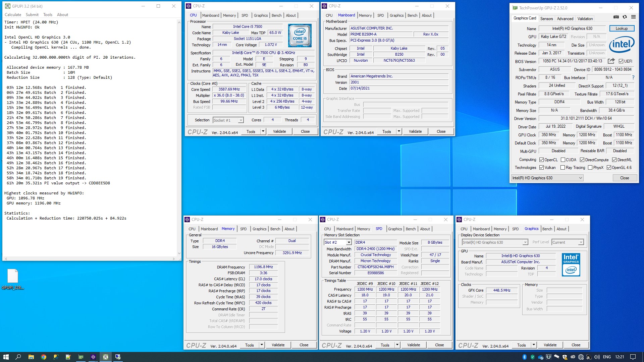Screen dimensions: 644x362
Task: Click the GPUPI vertical scrollbar down arrow
Action: click(x=179, y=253)
